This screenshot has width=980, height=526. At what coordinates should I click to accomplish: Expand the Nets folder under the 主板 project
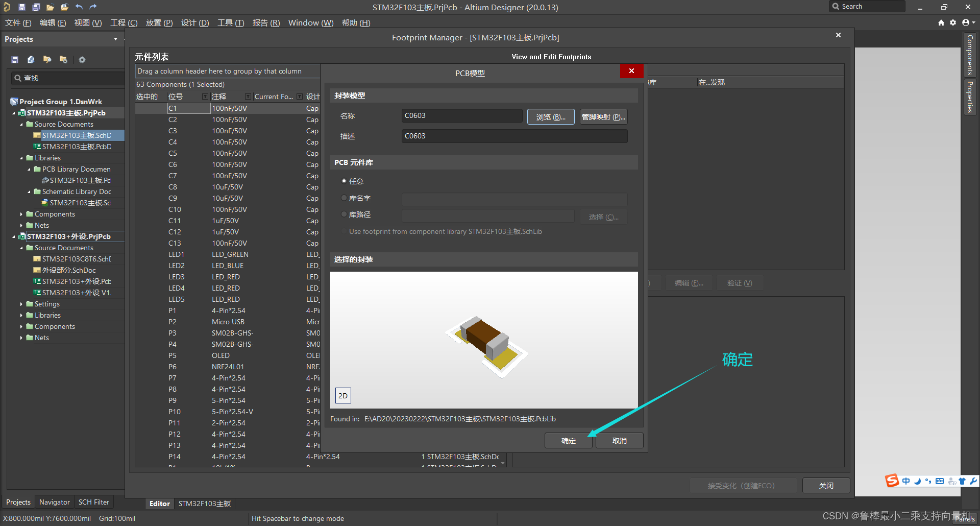pyautogui.click(x=21, y=226)
